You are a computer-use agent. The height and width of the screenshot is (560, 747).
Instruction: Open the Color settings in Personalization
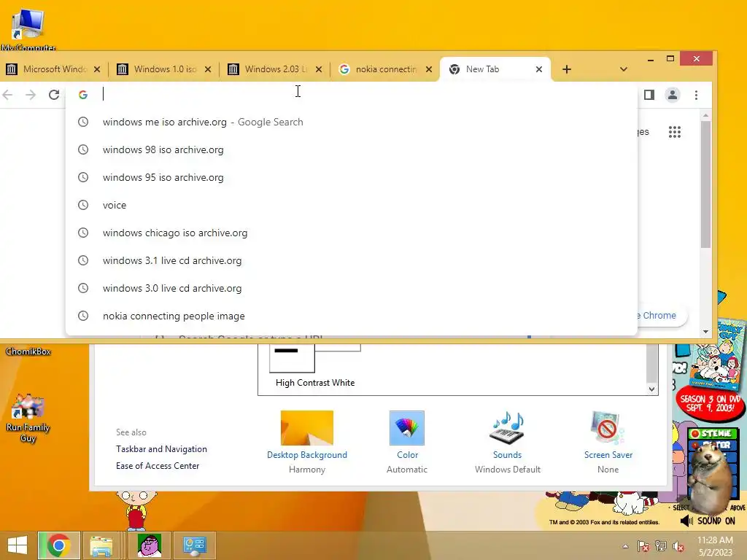(407, 442)
